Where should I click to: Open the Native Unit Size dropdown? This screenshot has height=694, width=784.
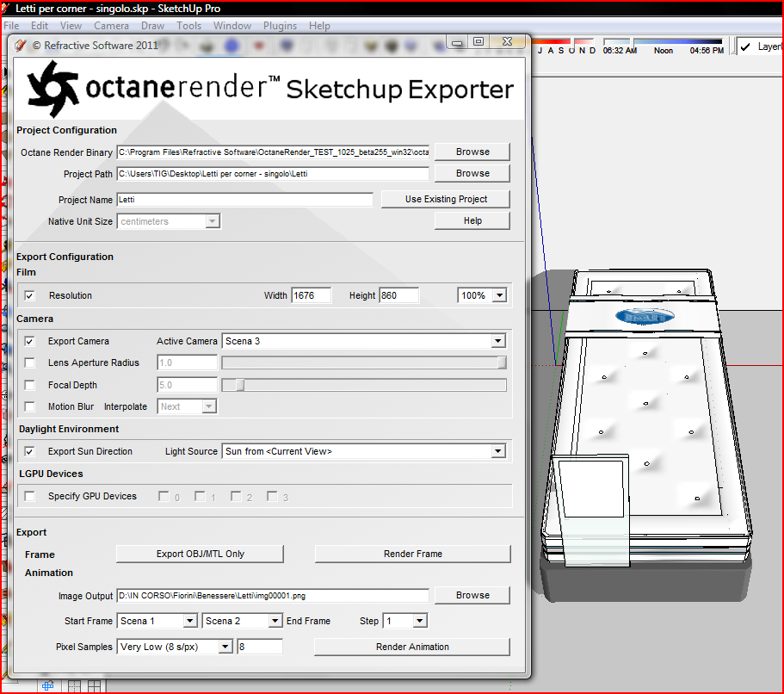click(x=169, y=221)
